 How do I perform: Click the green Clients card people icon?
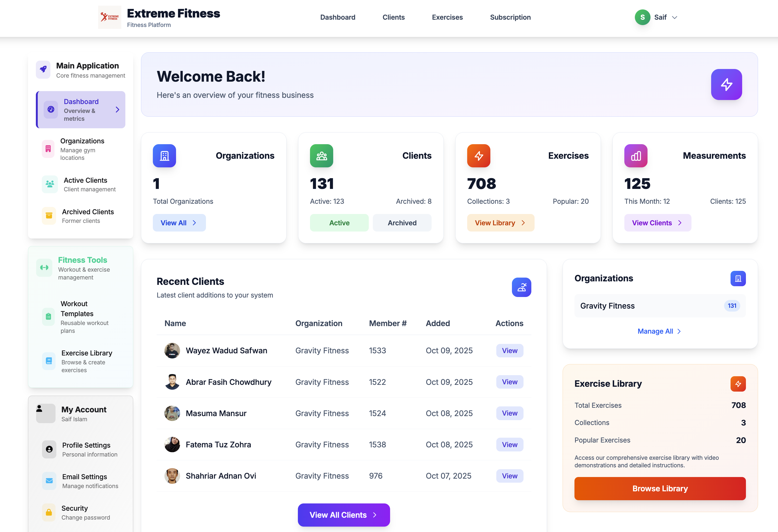[321, 156]
